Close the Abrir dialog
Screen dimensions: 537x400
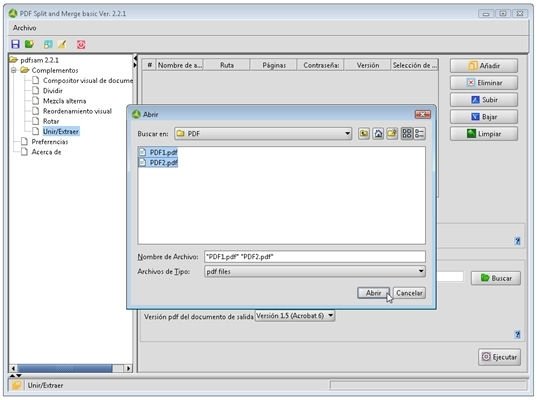[x=423, y=114]
